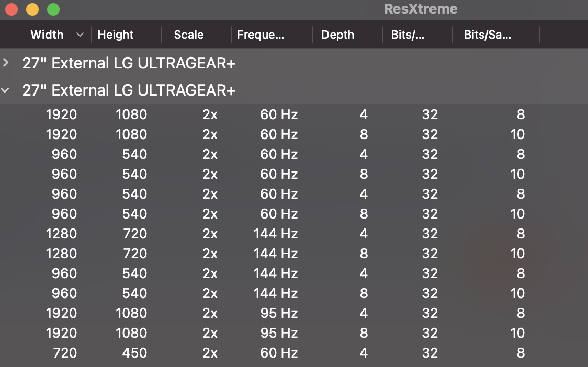Sort by the Height column header
The height and width of the screenshot is (367, 588).
(115, 35)
